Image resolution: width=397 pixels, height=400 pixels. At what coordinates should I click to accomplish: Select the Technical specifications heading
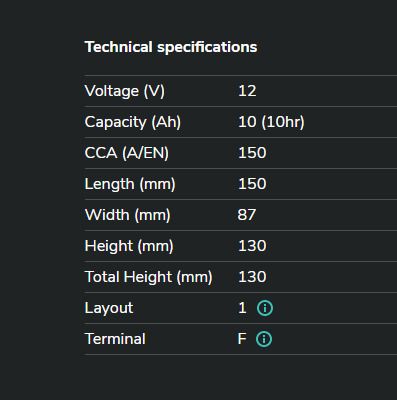click(x=171, y=47)
